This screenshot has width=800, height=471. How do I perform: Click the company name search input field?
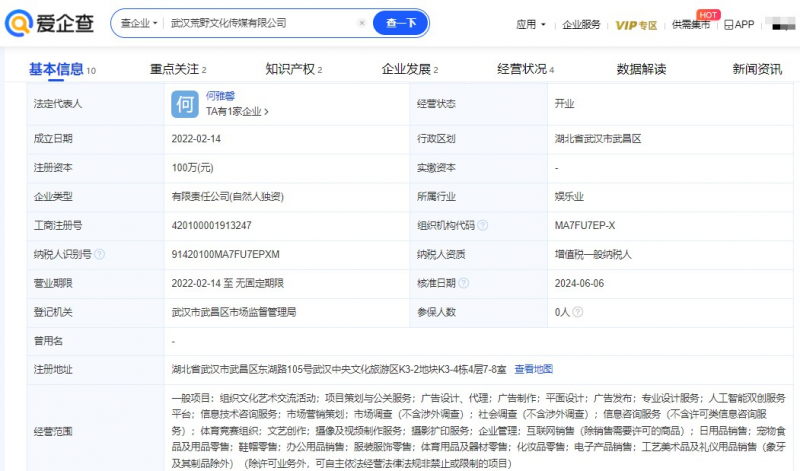[x=260, y=23]
